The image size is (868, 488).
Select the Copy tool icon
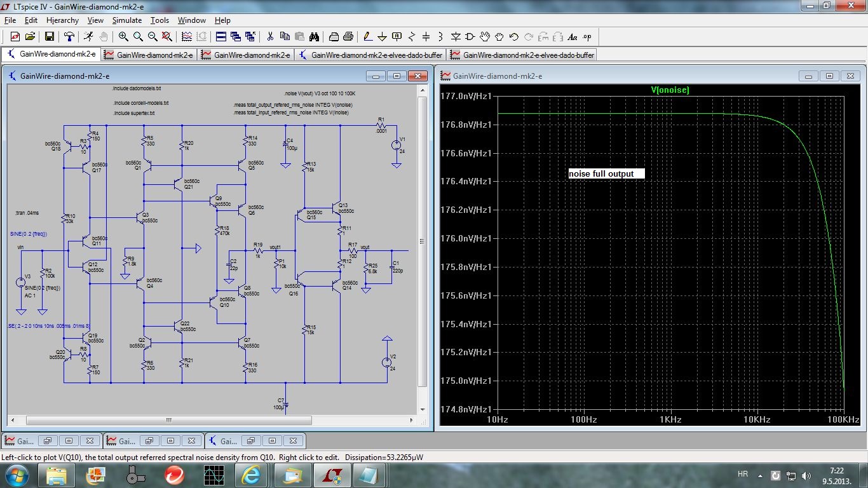coord(285,36)
